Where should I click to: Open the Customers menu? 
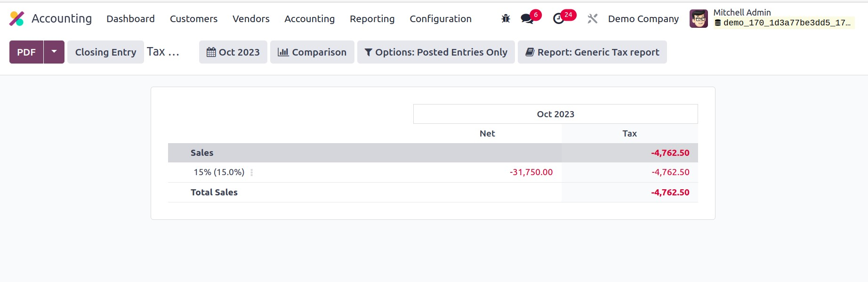pyautogui.click(x=193, y=19)
